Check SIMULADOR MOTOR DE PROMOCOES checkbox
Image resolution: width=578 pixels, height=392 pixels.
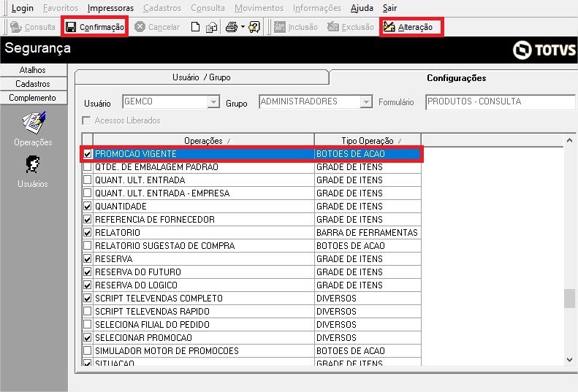point(88,350)
